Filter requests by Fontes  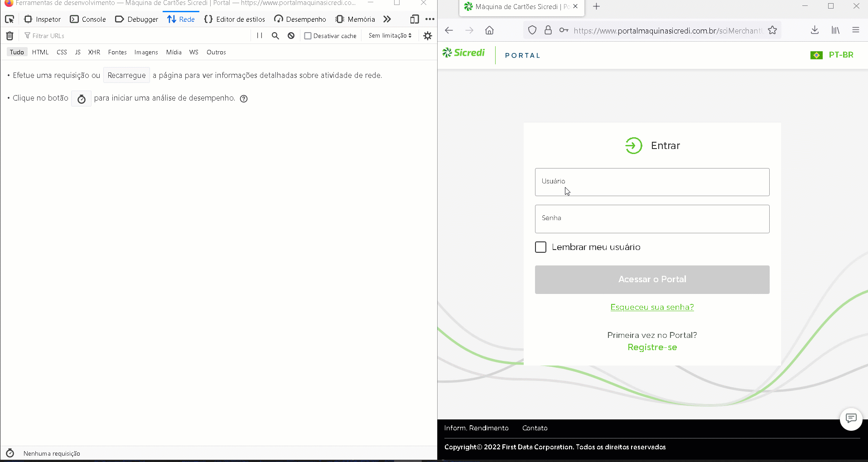click(117, 52)
